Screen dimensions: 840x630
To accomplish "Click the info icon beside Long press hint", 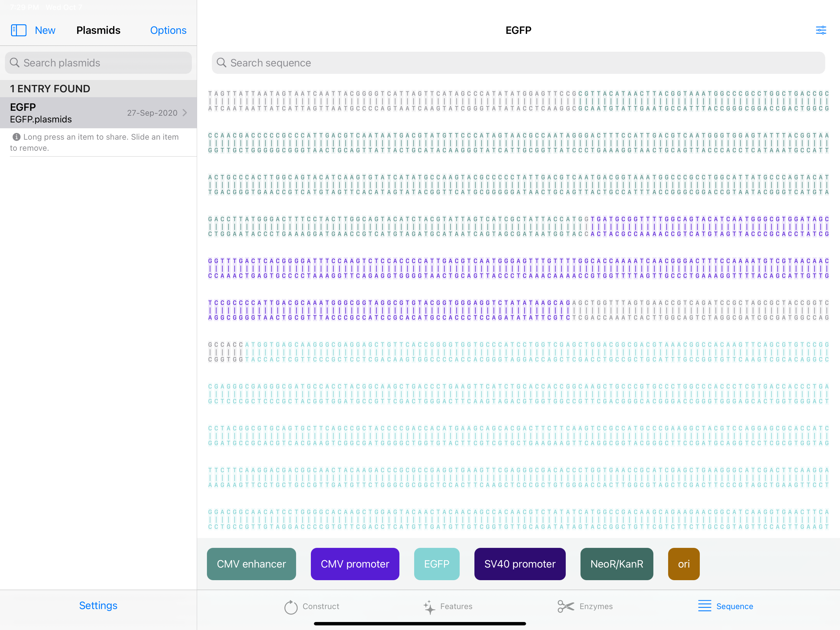I will tap(16, 137).
